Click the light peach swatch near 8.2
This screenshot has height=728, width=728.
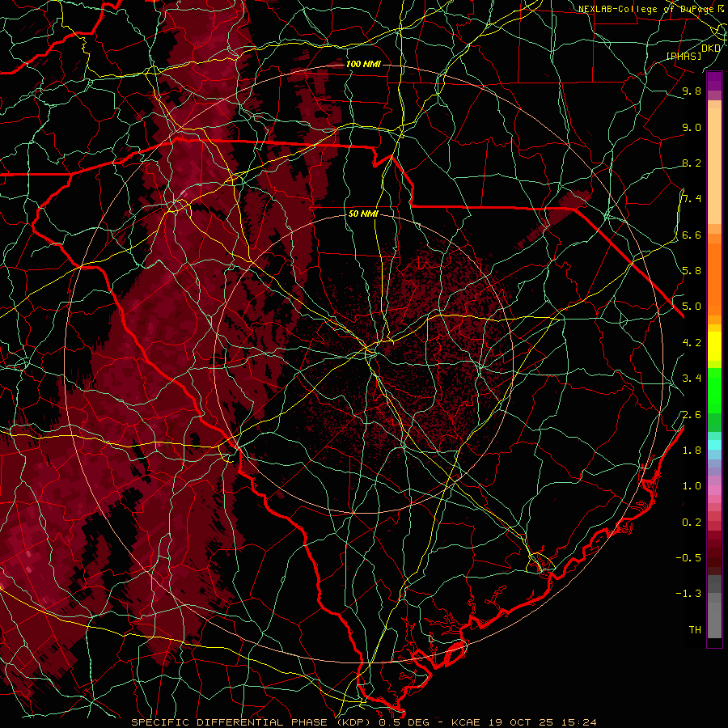714,166
